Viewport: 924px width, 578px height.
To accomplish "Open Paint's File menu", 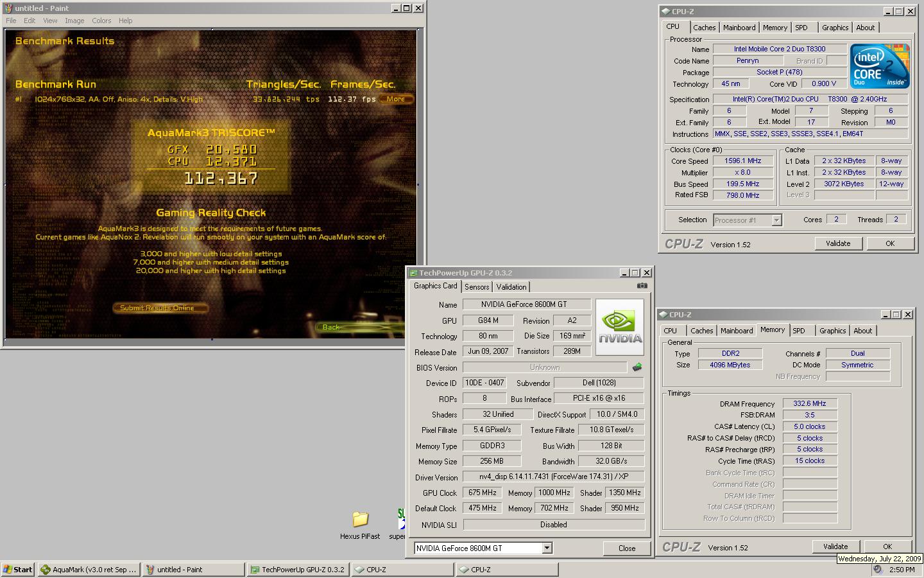I will [11, 21].
